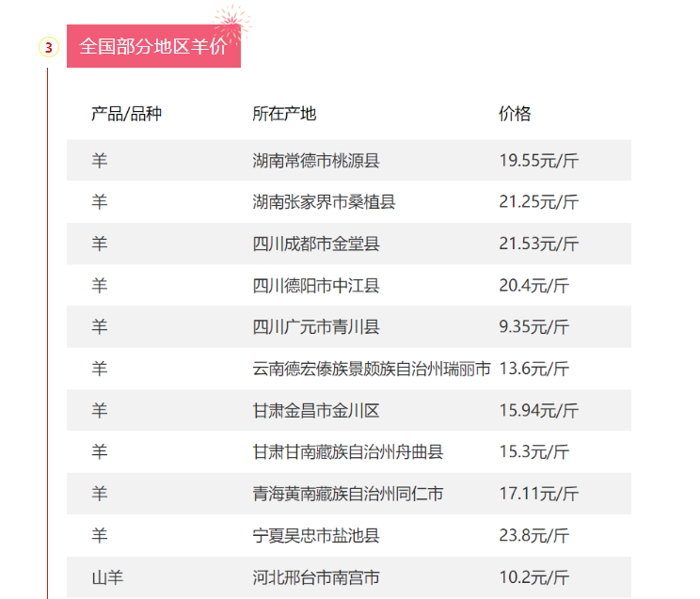Click the 19.55元/斤 price
The image size is (700, 599).
538,161
